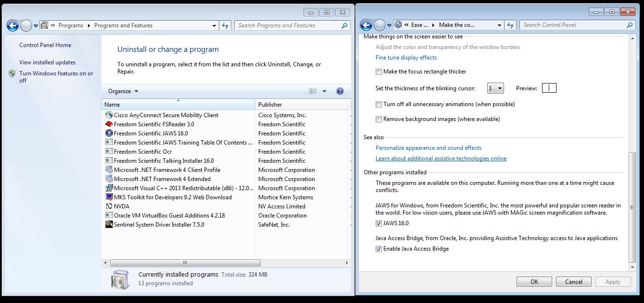Refresh the Ease of Access window
Image resolution: width=644 pixels, height=303 pixels.
[x=511, y=25]
